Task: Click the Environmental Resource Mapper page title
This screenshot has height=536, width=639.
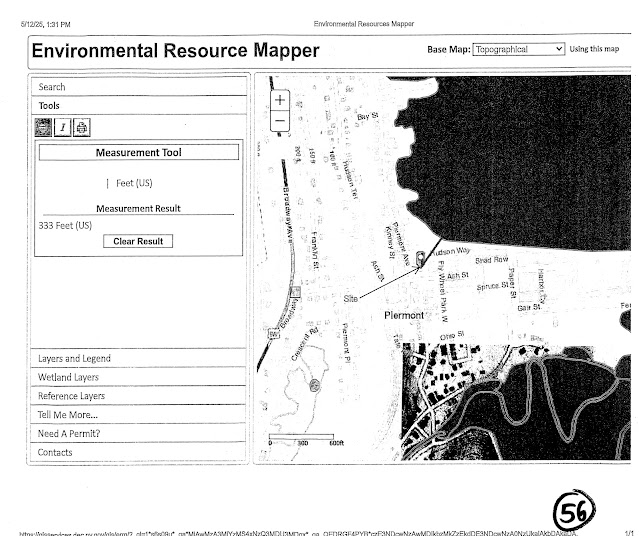Action: tap(175, 51)
